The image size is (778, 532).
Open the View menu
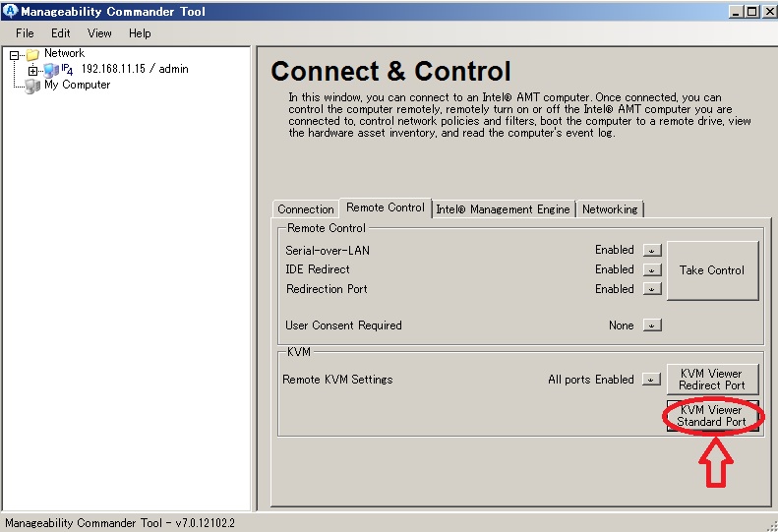(x=99, y=33)
